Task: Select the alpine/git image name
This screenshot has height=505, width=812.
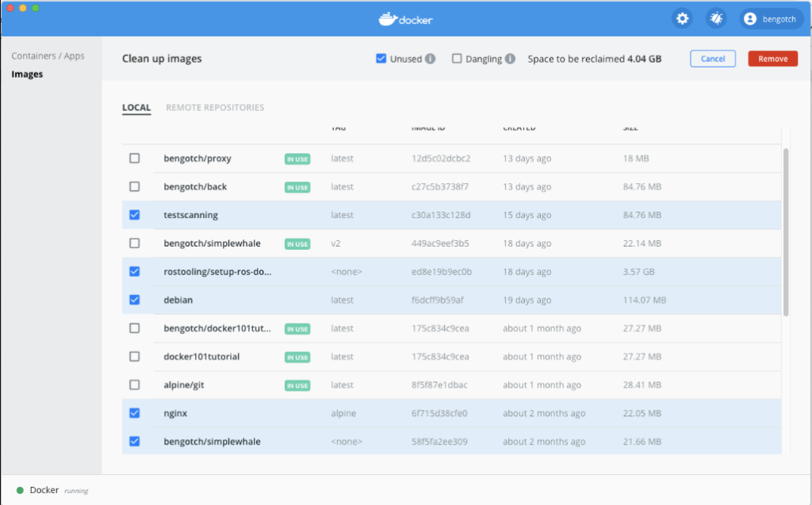Action: (184, 384)
